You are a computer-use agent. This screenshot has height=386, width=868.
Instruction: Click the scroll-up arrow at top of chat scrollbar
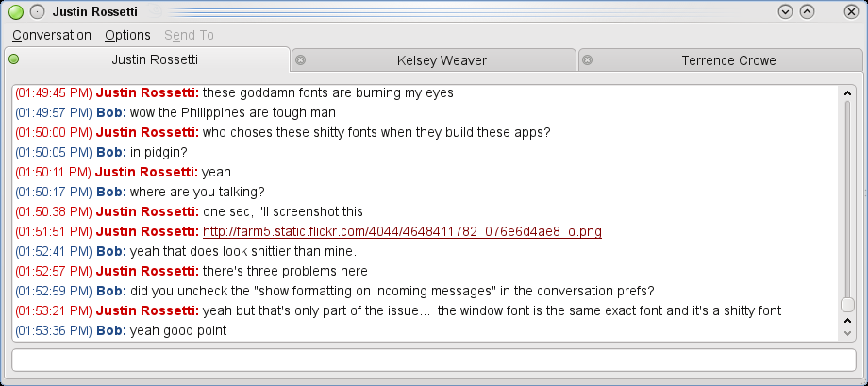point(847,93)
